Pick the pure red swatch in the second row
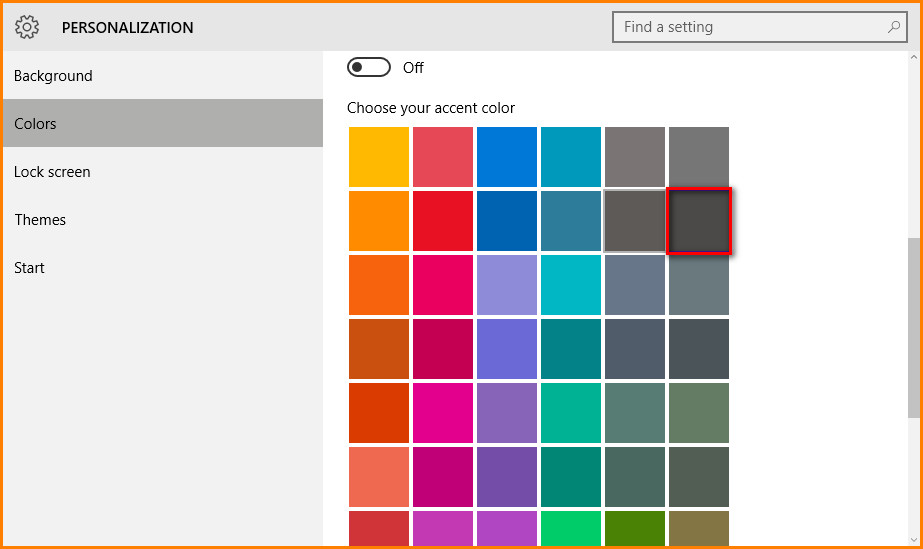 (443, 221)
